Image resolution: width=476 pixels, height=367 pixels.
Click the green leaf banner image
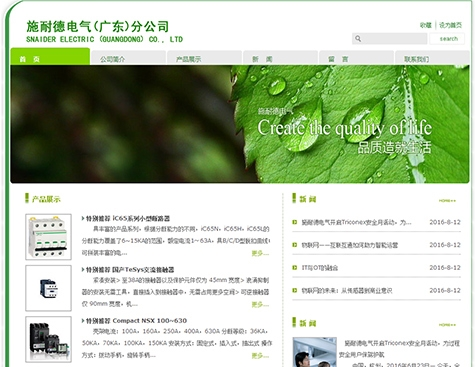[240, 124]
